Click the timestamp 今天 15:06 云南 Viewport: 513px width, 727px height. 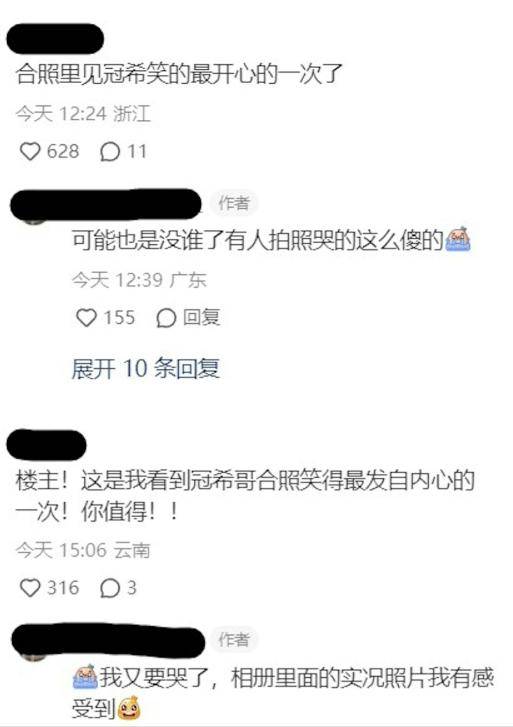(83, 550)
